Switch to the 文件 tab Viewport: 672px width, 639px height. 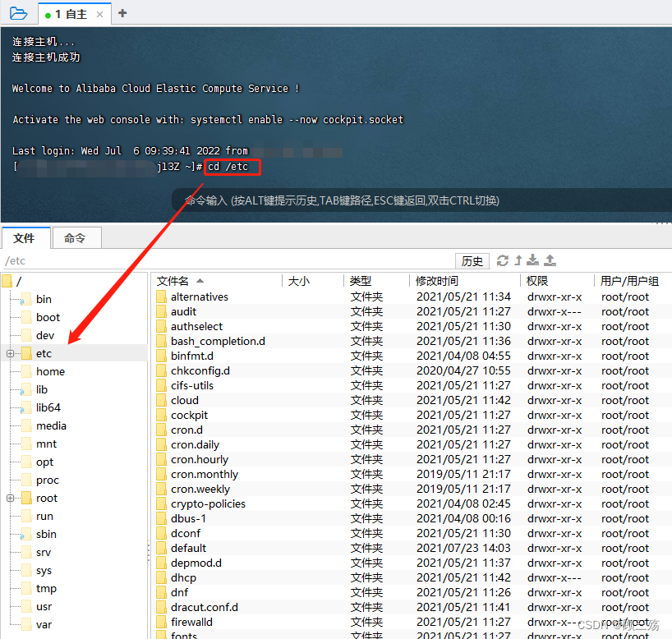coord(25,238)
